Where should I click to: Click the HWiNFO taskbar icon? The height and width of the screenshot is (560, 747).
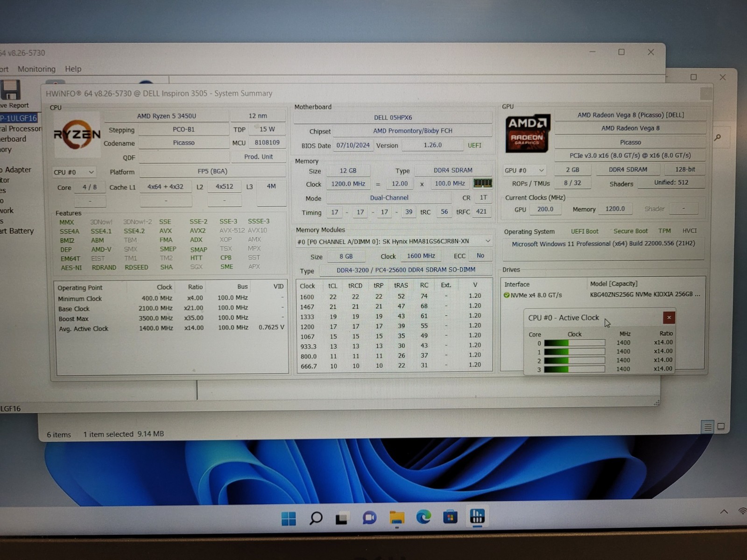477,517
